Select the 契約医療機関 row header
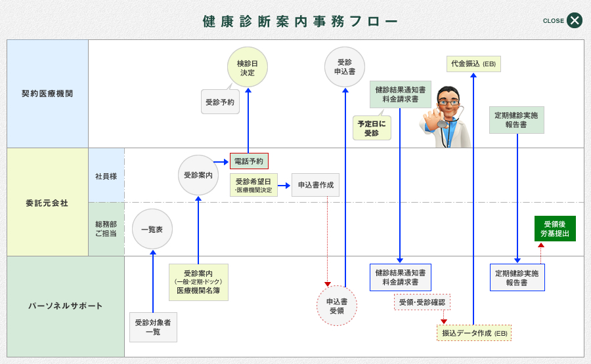The height and width of the screenshot is (364, 591). (x=47, y=94)
